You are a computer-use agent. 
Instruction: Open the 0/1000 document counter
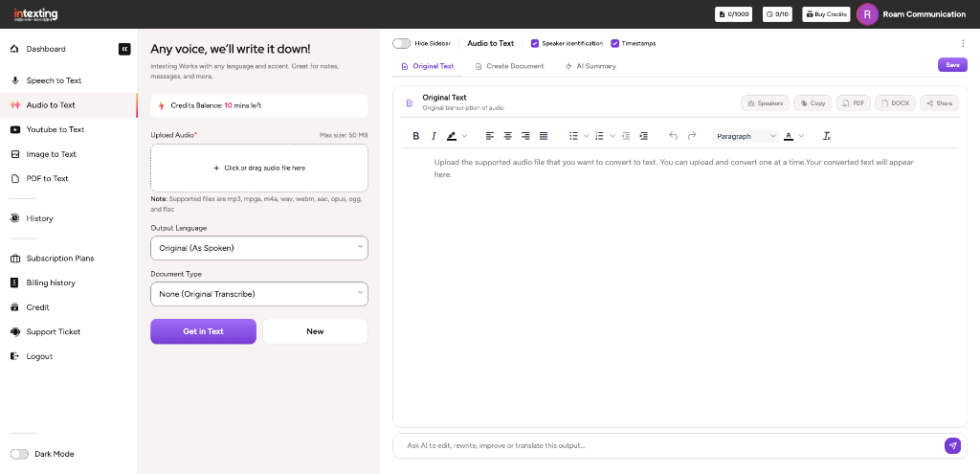(734, 13)
